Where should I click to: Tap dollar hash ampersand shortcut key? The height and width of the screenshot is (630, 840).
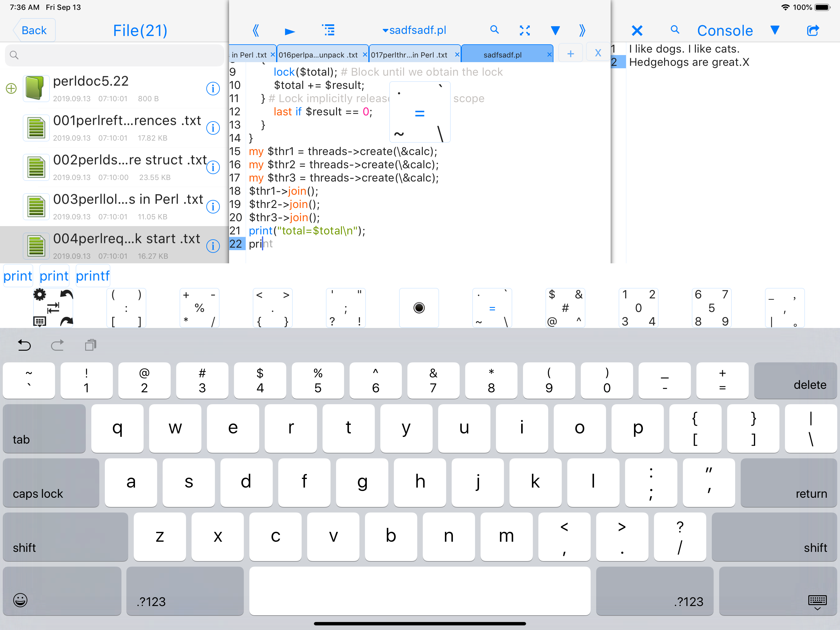pos(565,308)
